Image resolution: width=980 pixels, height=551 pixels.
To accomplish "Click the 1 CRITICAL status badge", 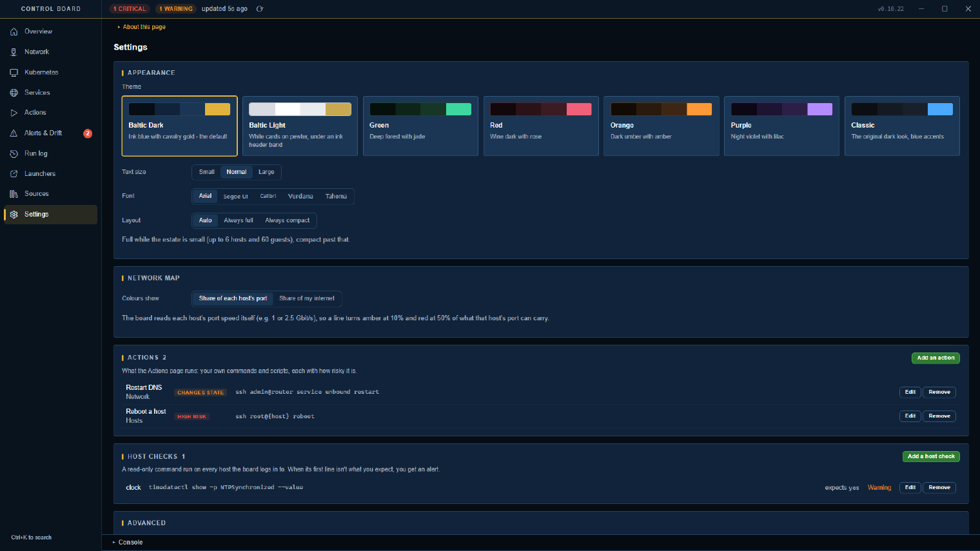I will (x=130, y=9).
